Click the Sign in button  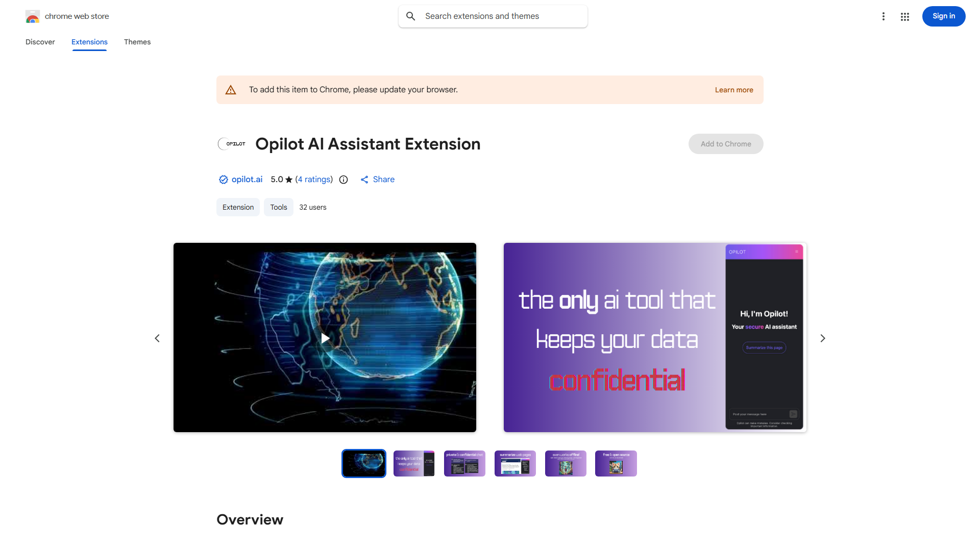[943, 16]
